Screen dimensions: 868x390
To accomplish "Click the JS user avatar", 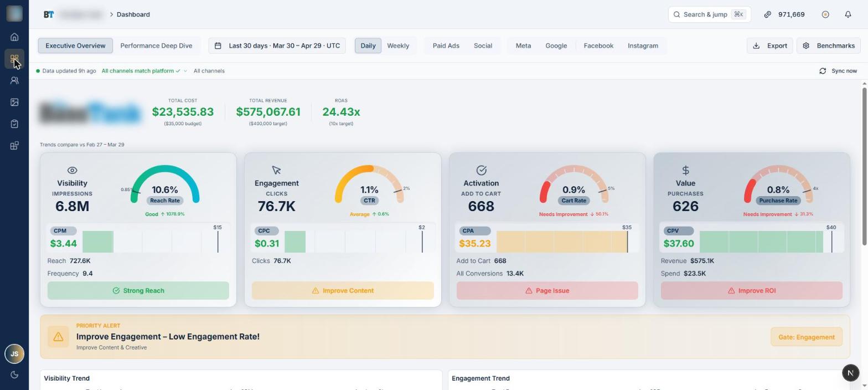I will 14,353.
